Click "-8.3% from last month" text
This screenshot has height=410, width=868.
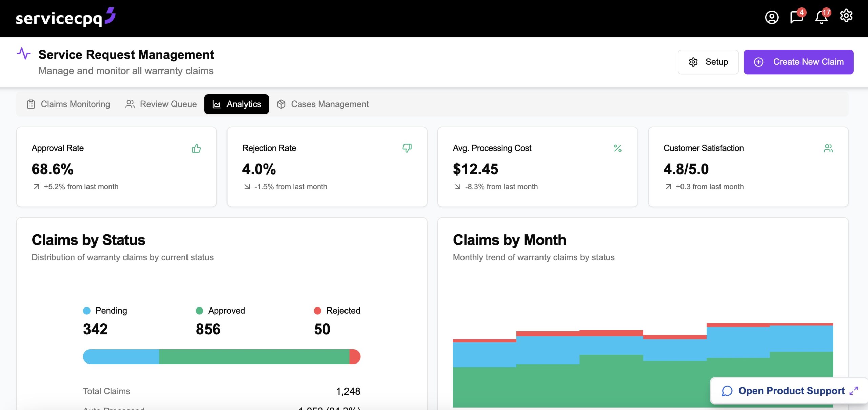pos(501,187)
